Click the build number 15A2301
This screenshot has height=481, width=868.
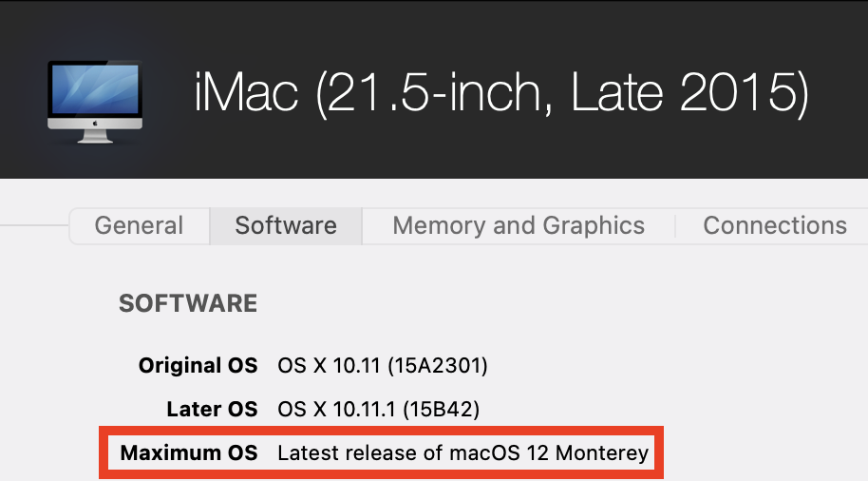coord(439,365)
